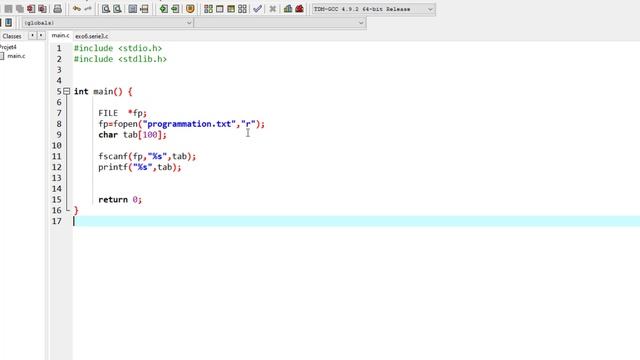Open the Find magnifier tool
Image resolution: width=640 pixels, height=360 pixels.
click(106, 9)
